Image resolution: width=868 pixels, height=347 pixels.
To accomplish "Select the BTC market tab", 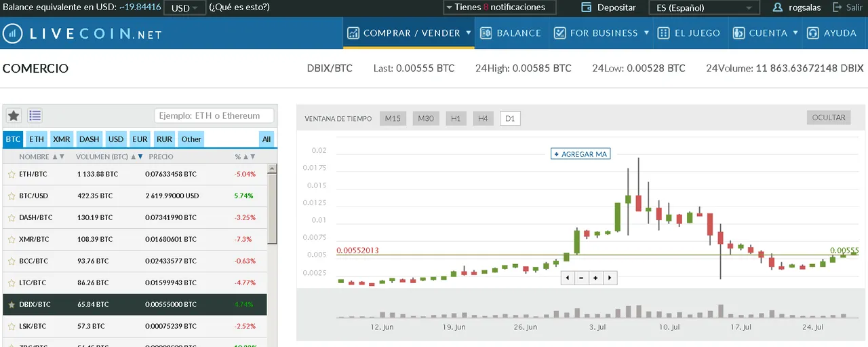I will coord(13,139).
